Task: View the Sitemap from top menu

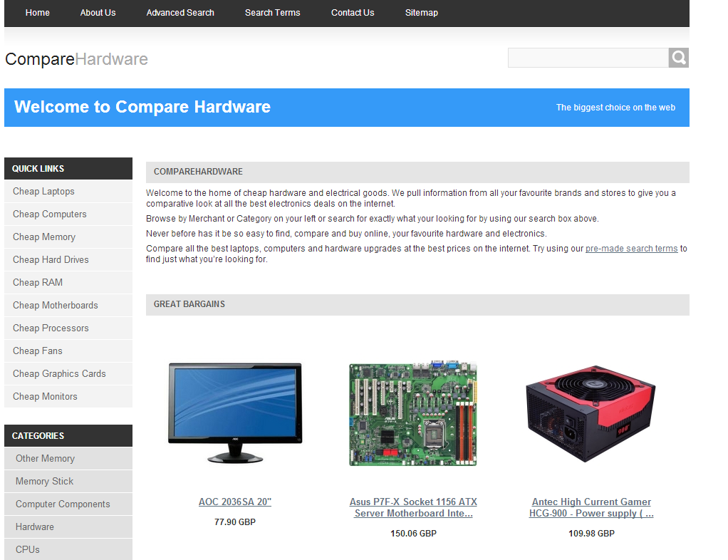Action: pyautogui.click(x=421, y=13)
